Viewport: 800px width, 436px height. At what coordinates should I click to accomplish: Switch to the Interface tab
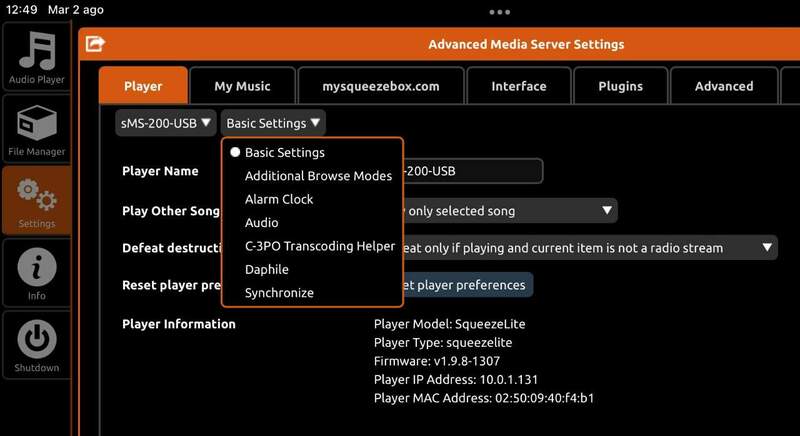pos(519,86)
